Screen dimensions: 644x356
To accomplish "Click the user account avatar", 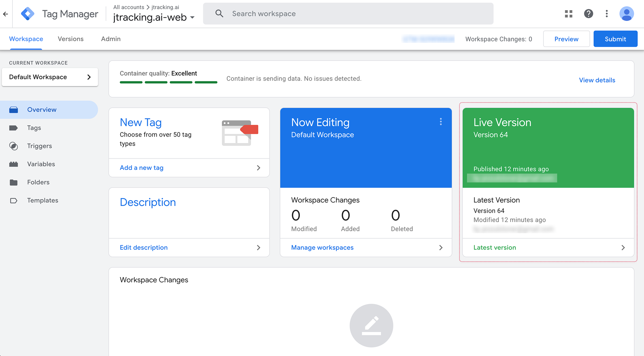I will point(626,14).
